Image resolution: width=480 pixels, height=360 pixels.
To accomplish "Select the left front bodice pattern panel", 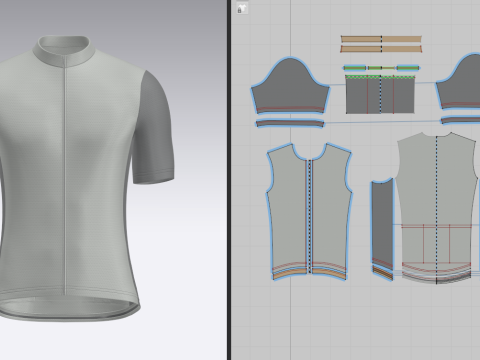I will point(287,210).
